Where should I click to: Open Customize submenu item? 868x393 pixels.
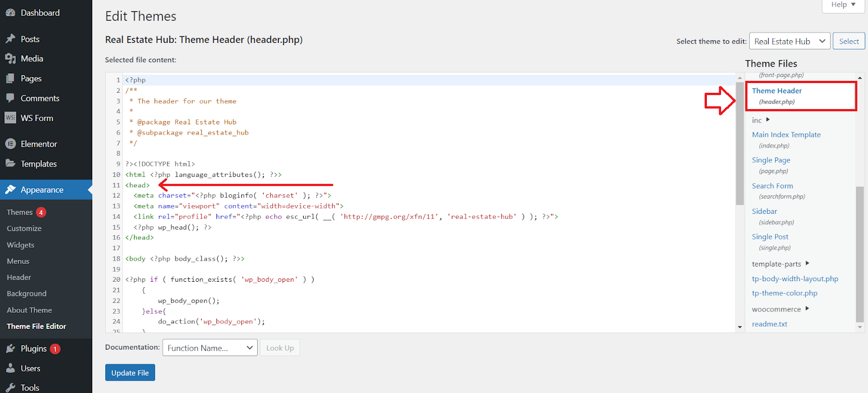click(x=24, y=229)
